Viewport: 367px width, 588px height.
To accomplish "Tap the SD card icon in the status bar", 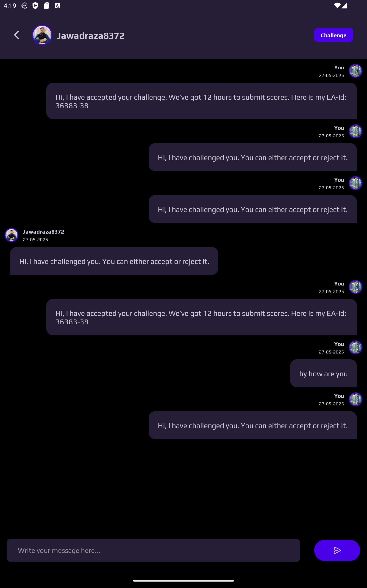I will click(x=46, y=6).
